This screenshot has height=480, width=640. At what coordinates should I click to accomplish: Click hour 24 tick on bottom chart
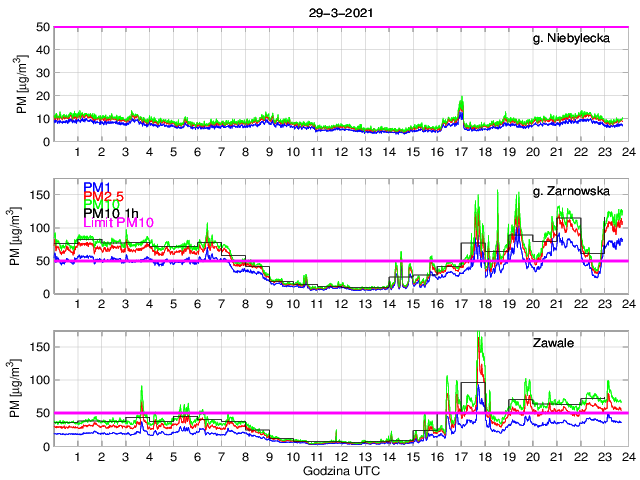click(x=627, y=457)
